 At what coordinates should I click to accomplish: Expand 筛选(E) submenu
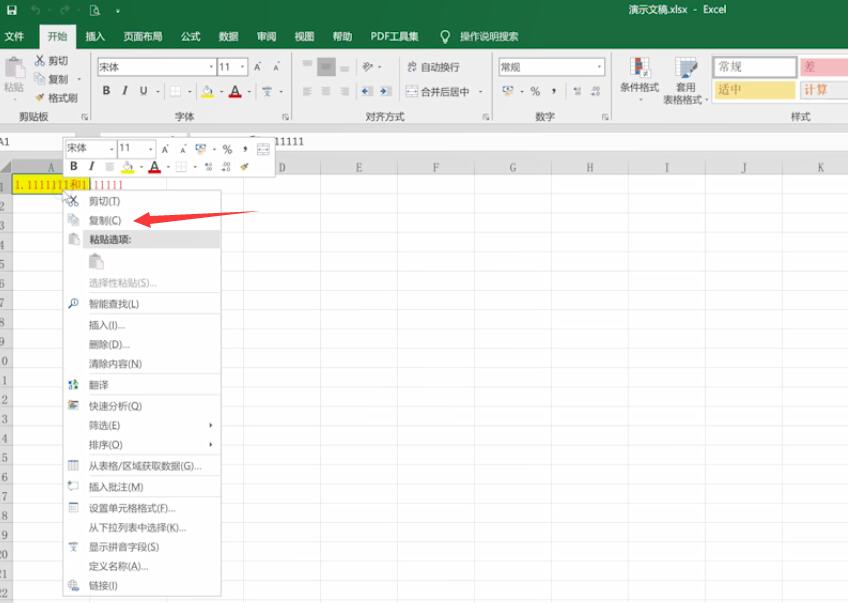coord(142,426)
